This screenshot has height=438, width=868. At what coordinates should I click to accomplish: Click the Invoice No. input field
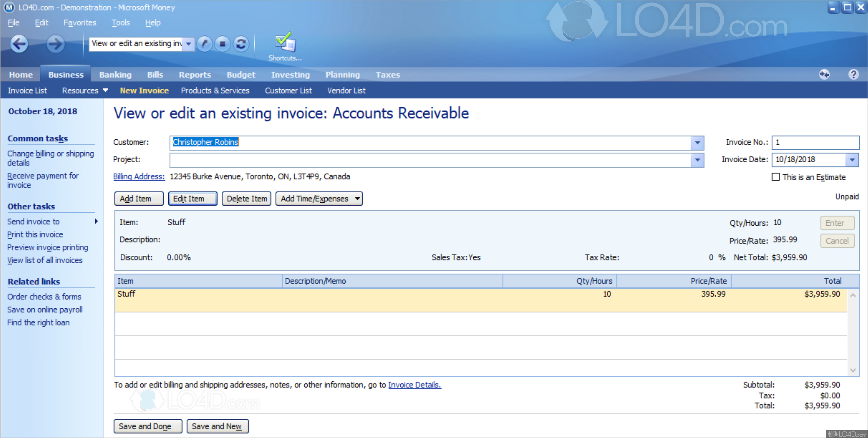(815, 142)
